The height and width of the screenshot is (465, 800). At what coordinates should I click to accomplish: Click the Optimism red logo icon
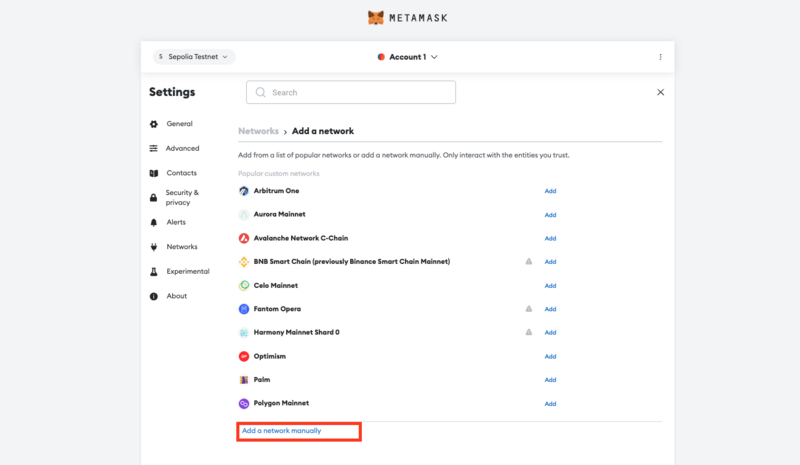pos(244,356)
